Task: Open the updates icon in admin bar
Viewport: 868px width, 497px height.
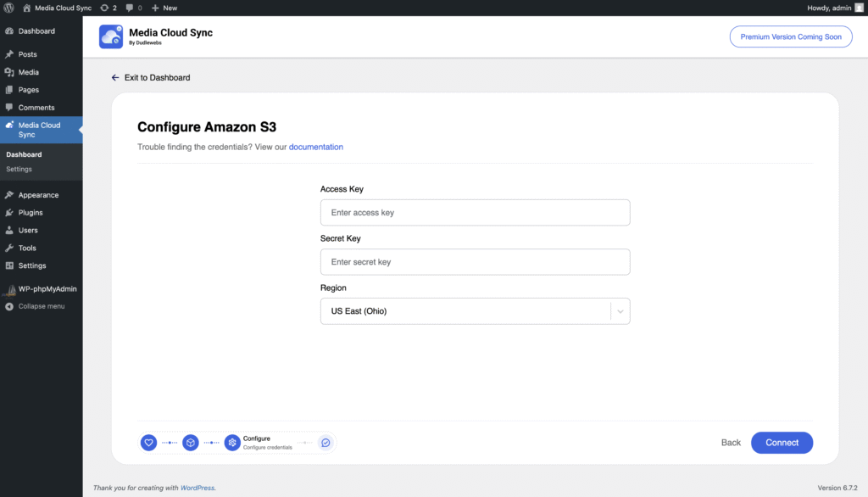Action: (x=108, y=8)
